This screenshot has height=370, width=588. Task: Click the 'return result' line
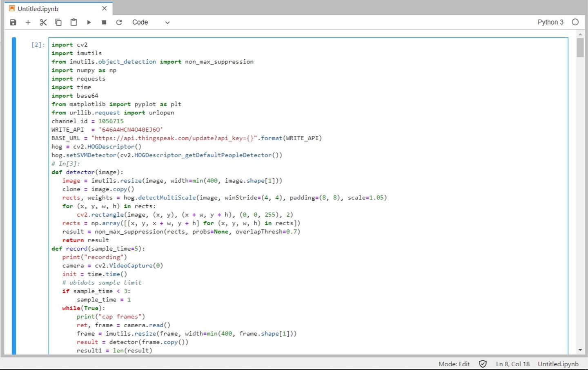click(x=86, y=240)
